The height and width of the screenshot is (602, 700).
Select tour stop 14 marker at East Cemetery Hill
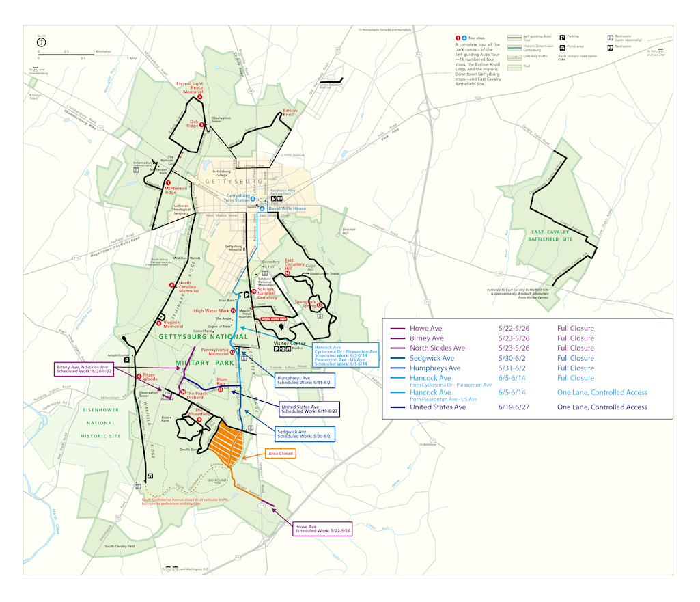(287, 273)
